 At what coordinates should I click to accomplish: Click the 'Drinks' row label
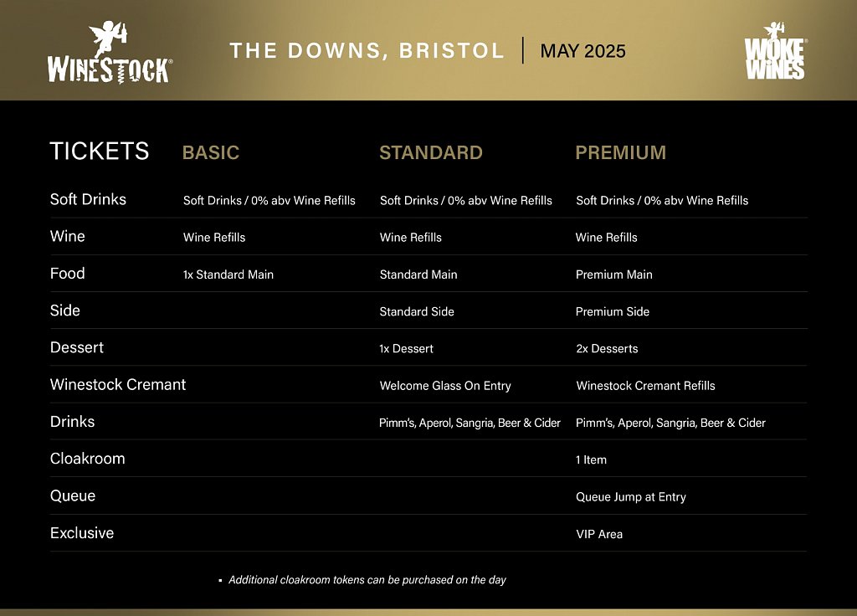click(72, 422)
